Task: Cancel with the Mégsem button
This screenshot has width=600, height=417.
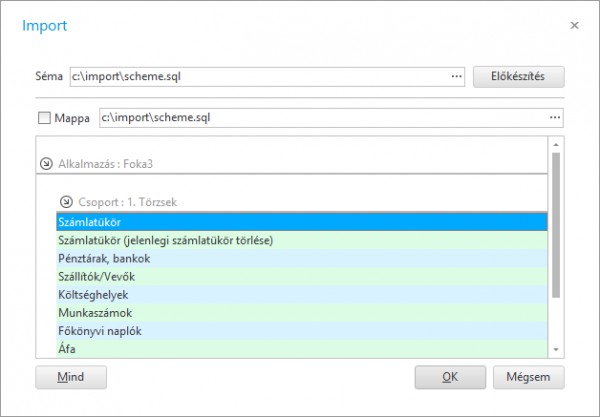Action: click(x=528, y=377)
